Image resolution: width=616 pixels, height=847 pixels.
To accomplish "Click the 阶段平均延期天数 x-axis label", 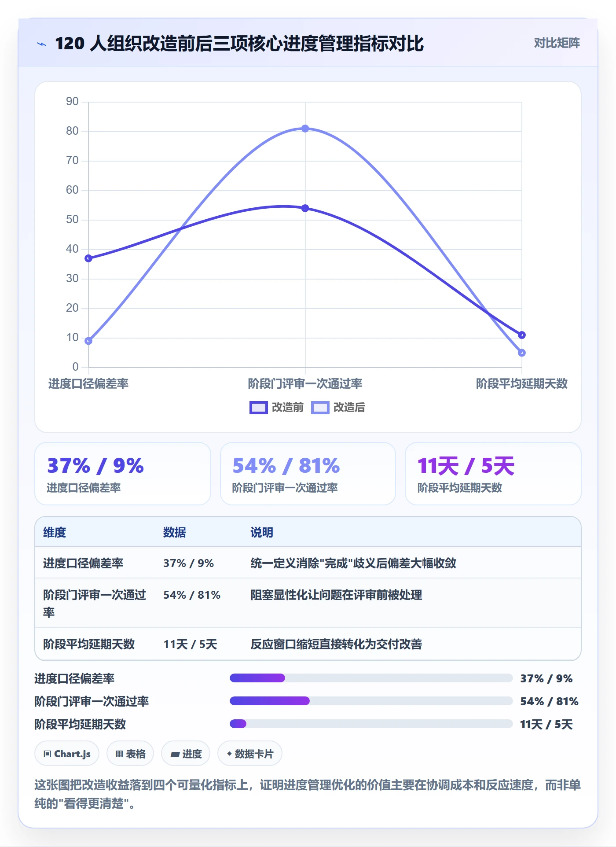I will (x=522, y=384).
